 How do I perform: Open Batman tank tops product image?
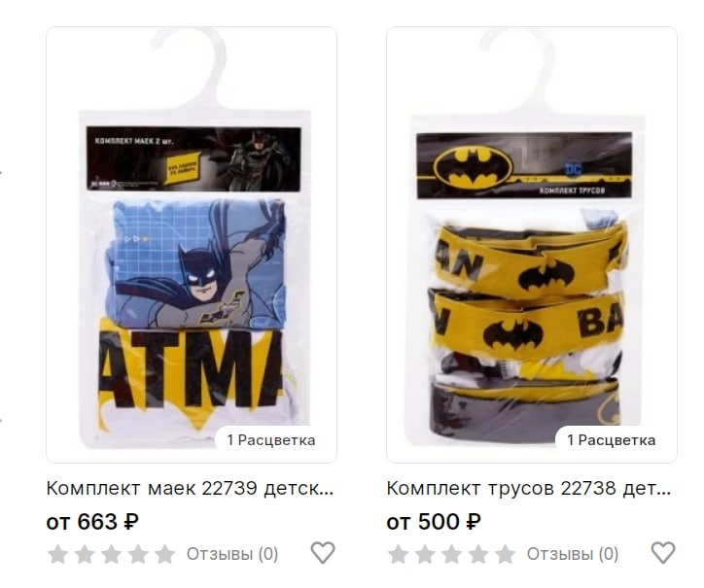pyautogui.click(x=192, y=245)
